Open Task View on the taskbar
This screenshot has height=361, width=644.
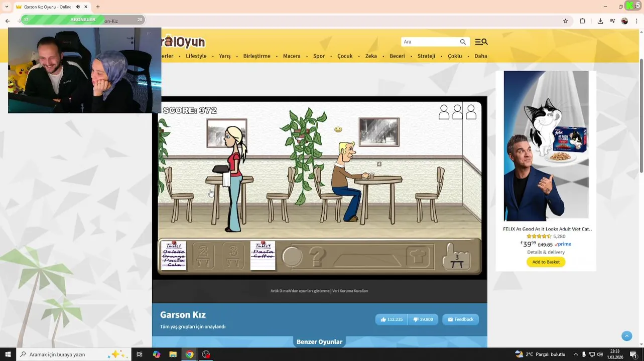(140, 354)
